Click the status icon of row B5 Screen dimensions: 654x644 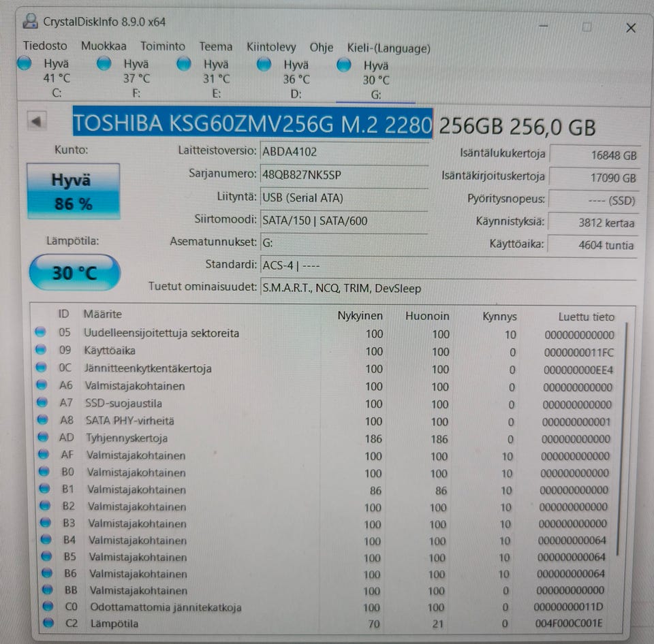pyautogui.click(x=46, y=556)
